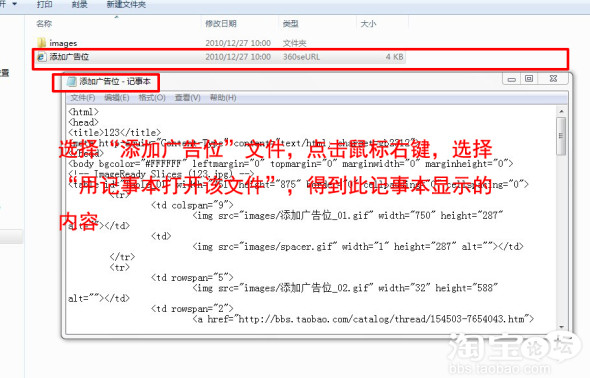Sort by the 大小 column header
This screenshot has height=378, width=590.
click(368, 24)
